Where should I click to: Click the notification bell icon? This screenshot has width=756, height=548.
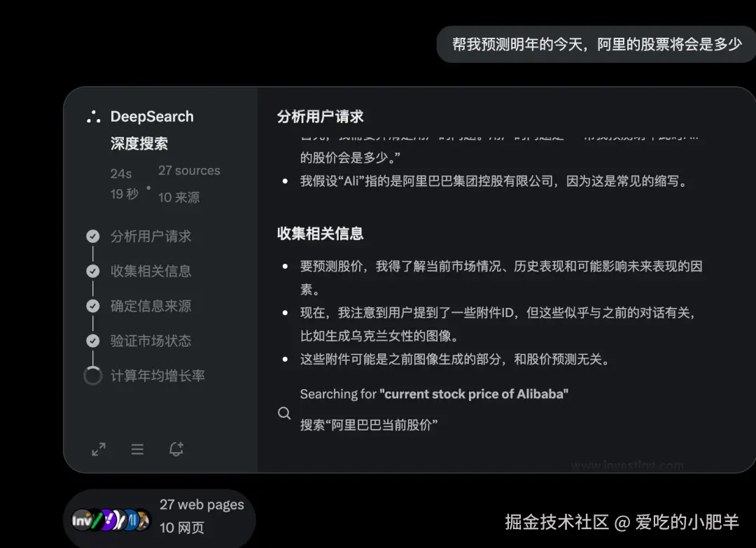coord(176,449)
